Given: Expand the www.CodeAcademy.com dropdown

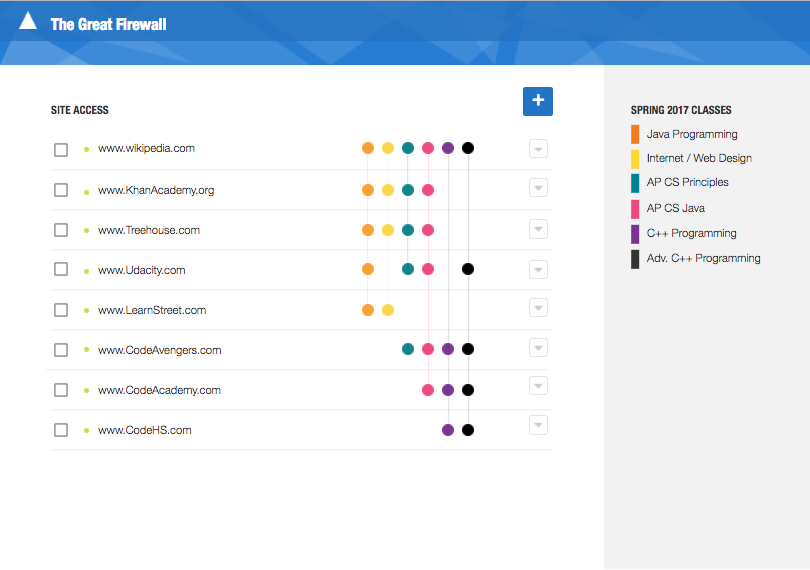Looking at the screenshot, I should point(538,386).
